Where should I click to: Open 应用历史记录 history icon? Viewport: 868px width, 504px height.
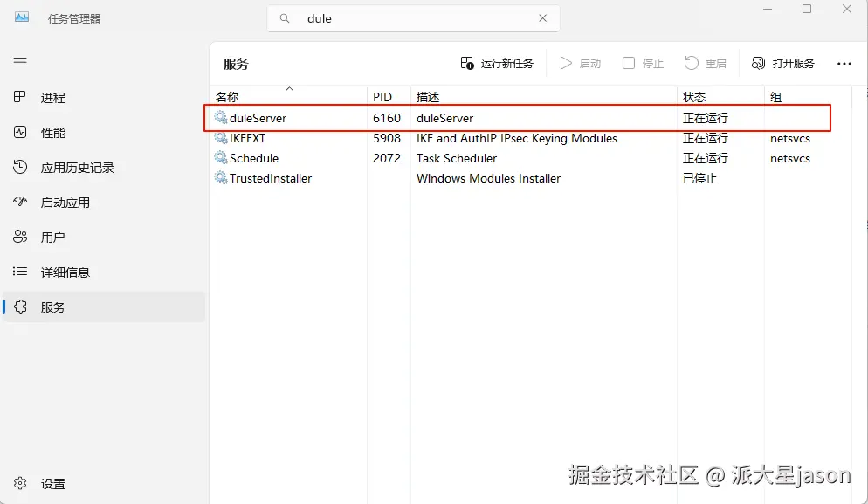click(x=20, y=167)
